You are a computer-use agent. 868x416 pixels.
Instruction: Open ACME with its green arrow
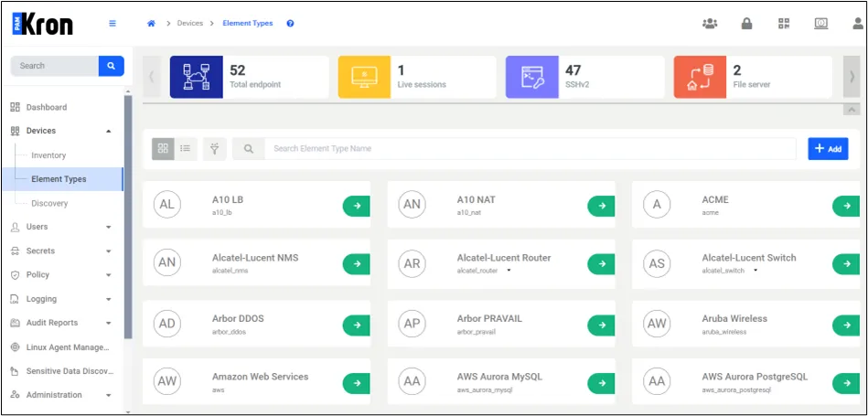pos(846,206)
